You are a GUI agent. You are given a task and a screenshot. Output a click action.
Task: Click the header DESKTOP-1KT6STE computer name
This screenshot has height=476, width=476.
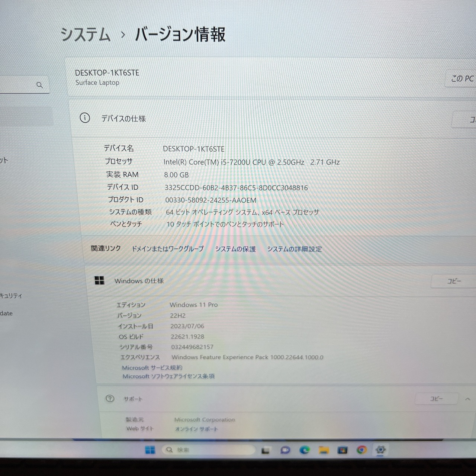[x=107, y=73]
